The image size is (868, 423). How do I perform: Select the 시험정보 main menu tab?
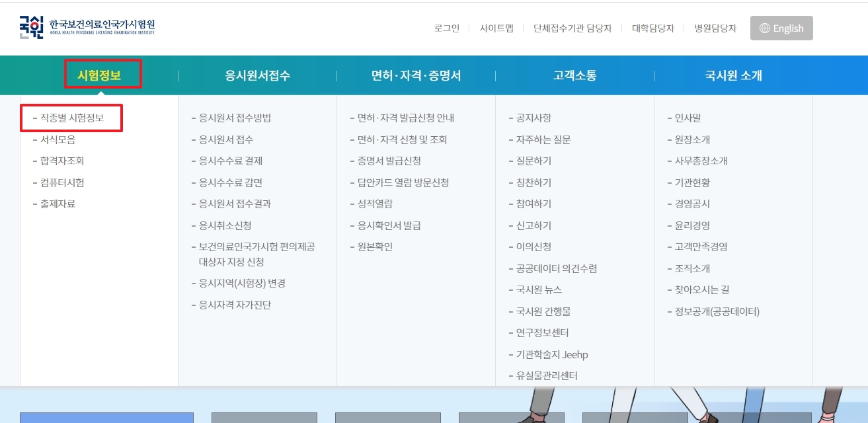tap(103, 75)
